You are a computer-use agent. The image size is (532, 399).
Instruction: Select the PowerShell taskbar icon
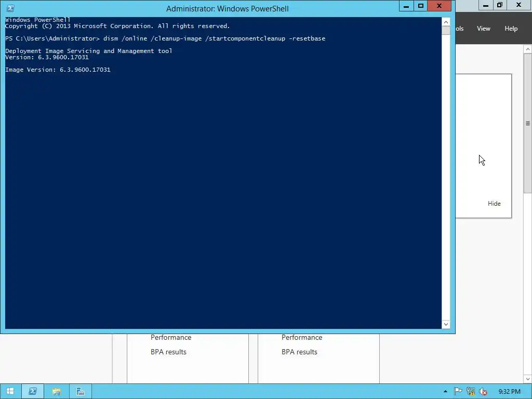coord(33,392)
